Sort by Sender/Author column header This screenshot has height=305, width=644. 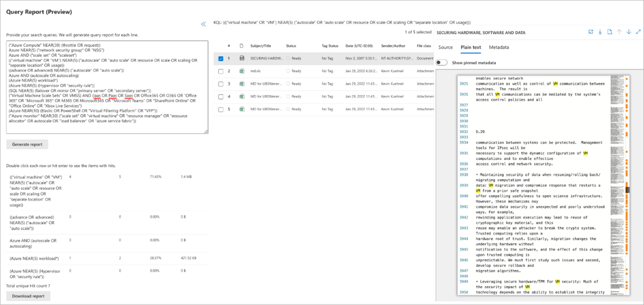[393, 46]
